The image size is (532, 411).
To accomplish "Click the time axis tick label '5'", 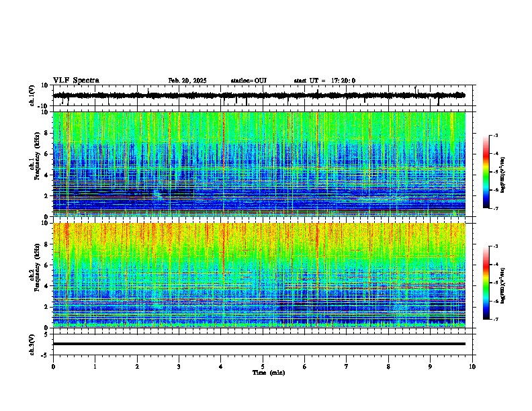I will tap(263, 367).
